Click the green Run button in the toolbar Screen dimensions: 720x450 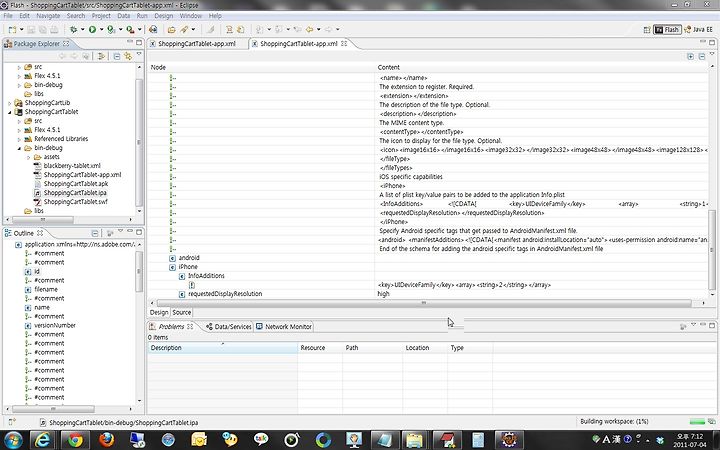pos(92,29)
